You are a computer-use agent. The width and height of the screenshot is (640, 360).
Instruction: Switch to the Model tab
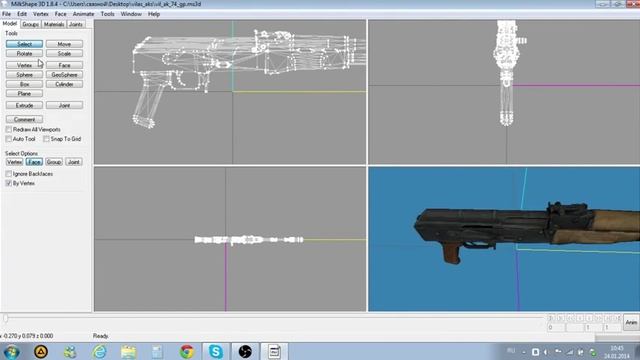[10, 24]
